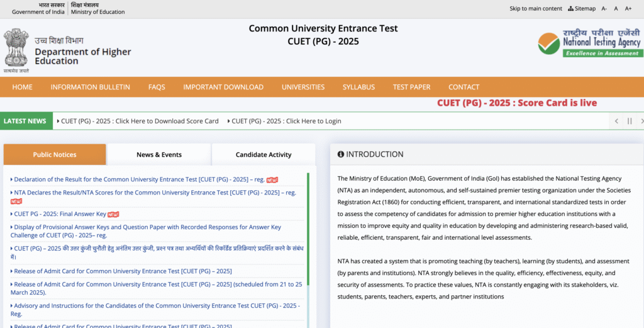The image size is (644, 328).
Task: Click NEW badge next to Final Answer Key
Action: click(113, 214)
